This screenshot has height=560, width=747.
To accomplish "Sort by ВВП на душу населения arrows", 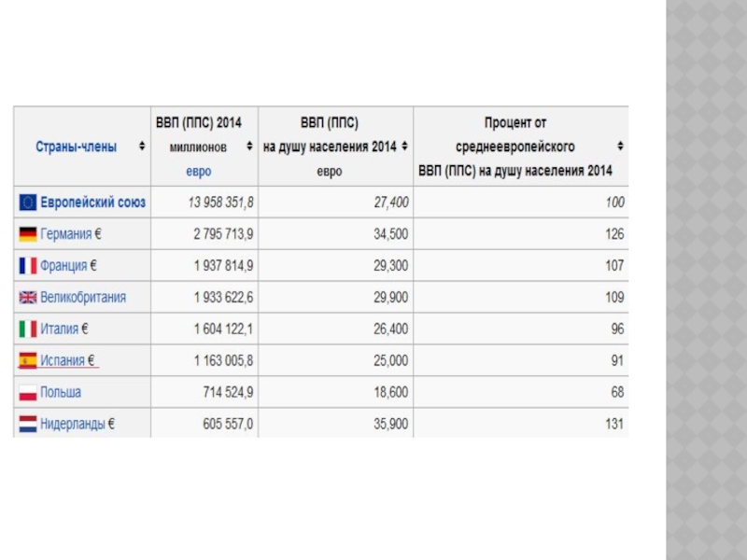I will tap(404, 147).
